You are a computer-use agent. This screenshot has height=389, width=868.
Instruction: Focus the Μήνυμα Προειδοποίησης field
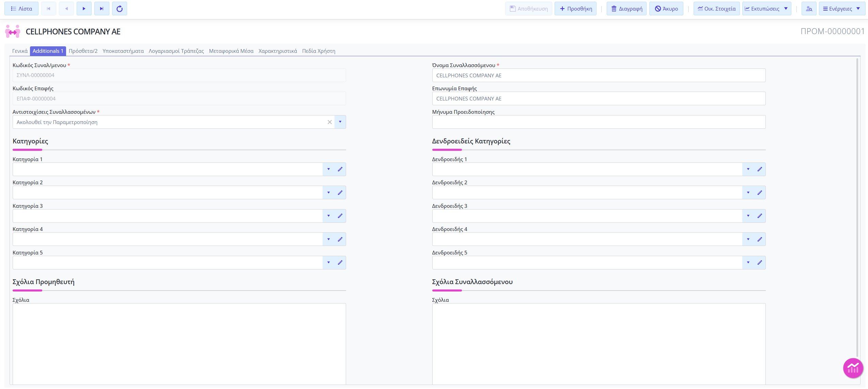pos(599,122)
